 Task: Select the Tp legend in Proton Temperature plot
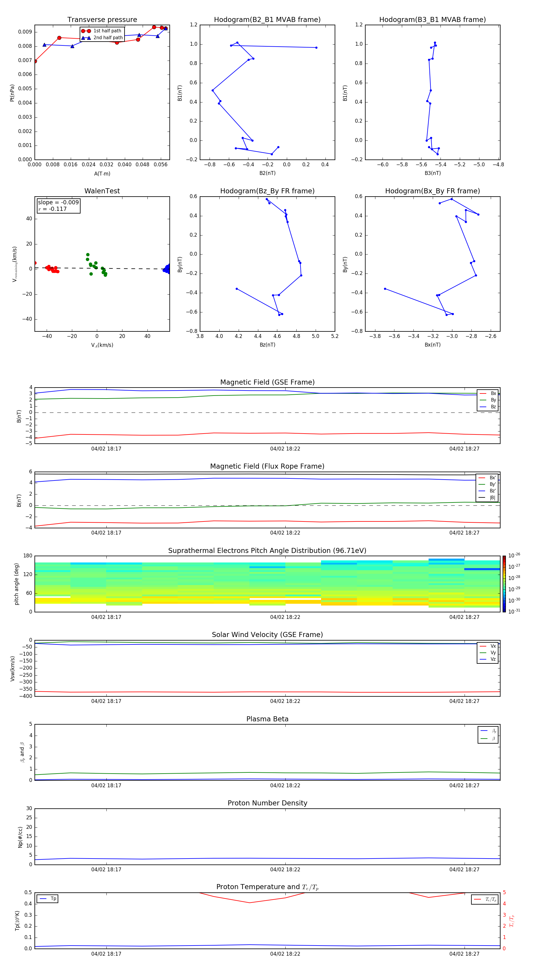coord(48,899)
